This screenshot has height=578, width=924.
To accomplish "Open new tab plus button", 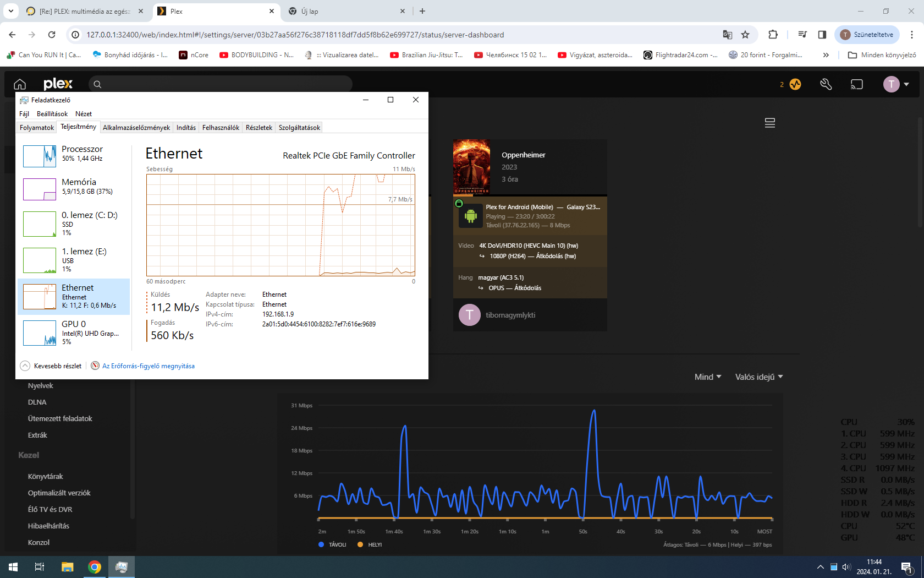I will pyautogui.click(x=422, y=11).
